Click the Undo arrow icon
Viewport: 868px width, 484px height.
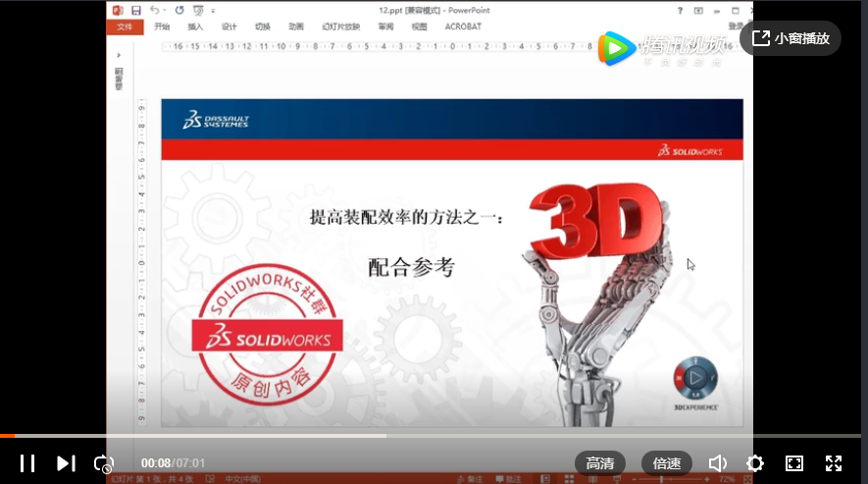tap(154, 10)
